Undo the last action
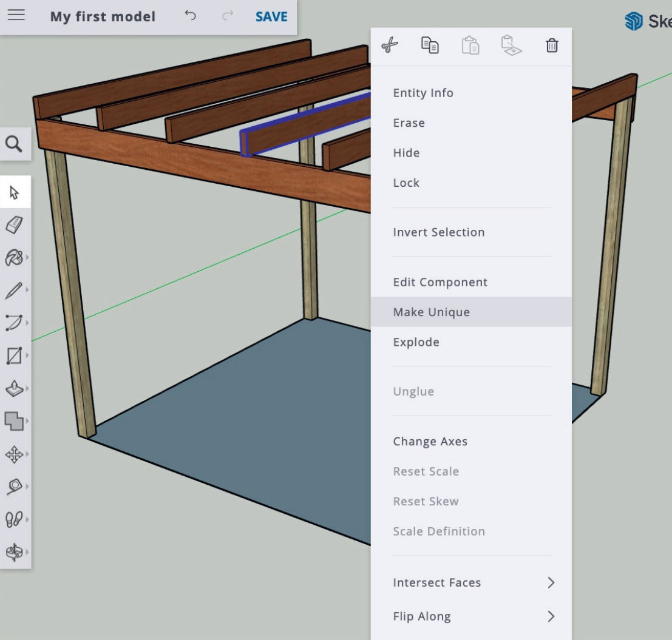 (x=189, y=16)
